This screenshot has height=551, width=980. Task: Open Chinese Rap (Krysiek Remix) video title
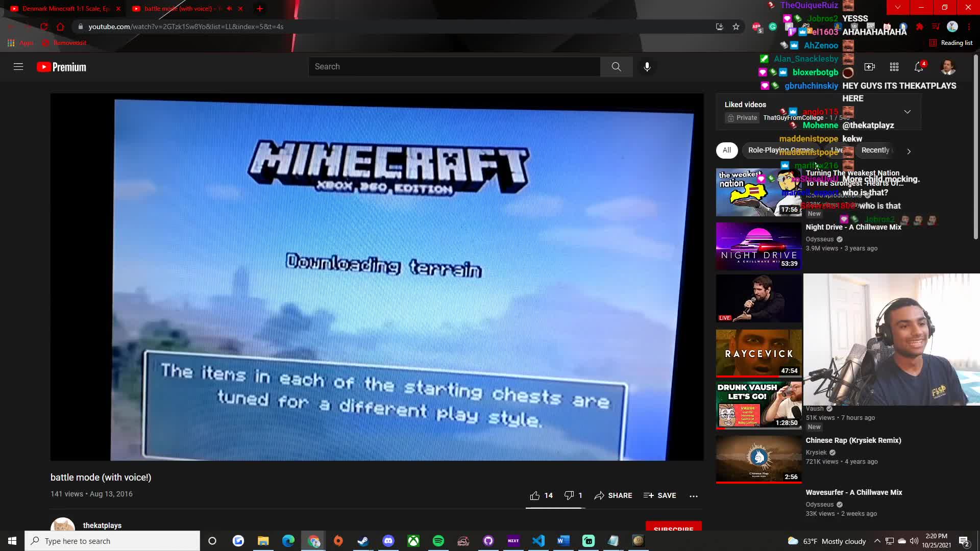(853, 440)
